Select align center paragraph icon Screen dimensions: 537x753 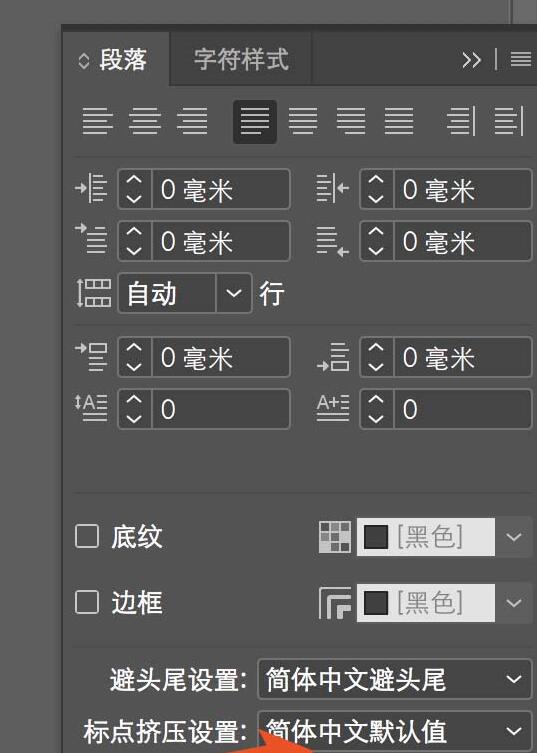[145, 121]
